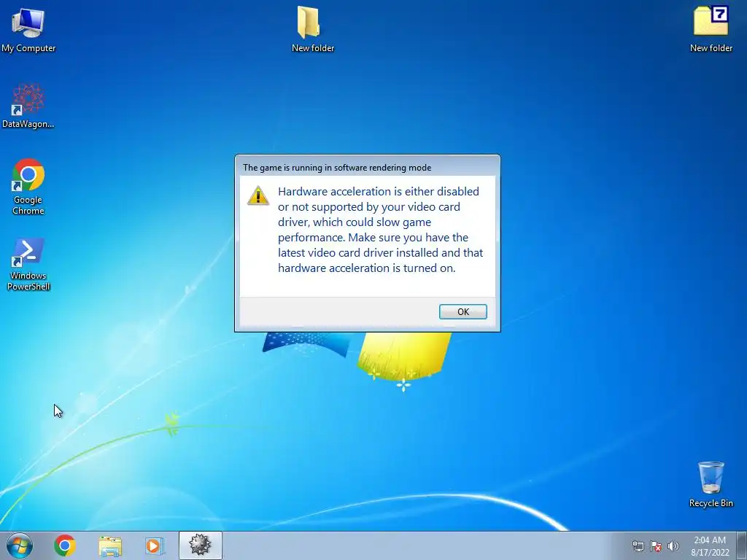Click the 'Hardware acceleration is either disabled' message text

pyautogui.click(x=380, y=230)
